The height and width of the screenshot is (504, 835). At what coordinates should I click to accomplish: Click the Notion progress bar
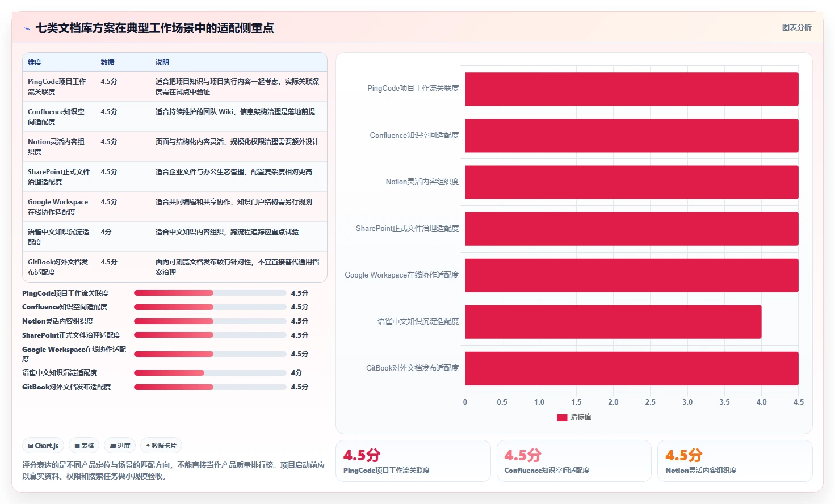tap(210, 321)
